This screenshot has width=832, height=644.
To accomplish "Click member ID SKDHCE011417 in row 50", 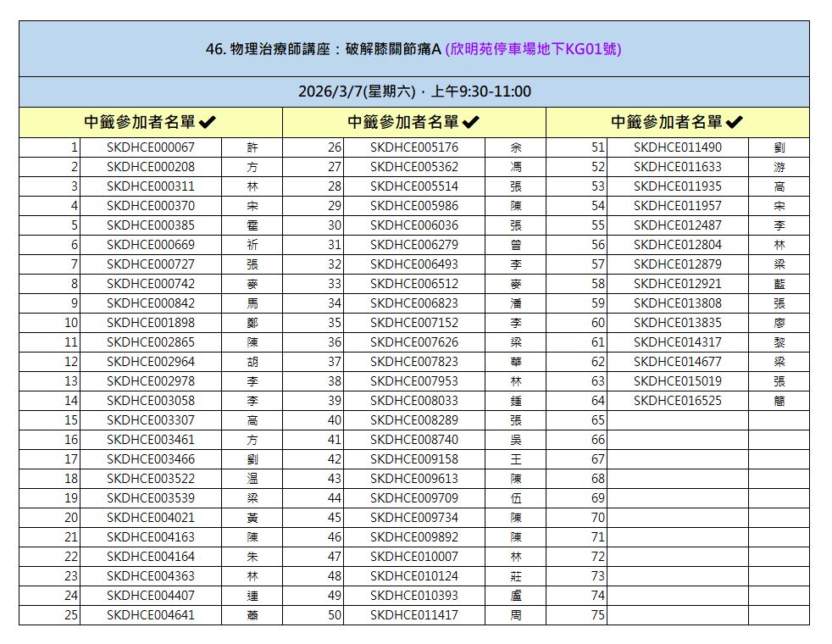I will coord(413,615).
